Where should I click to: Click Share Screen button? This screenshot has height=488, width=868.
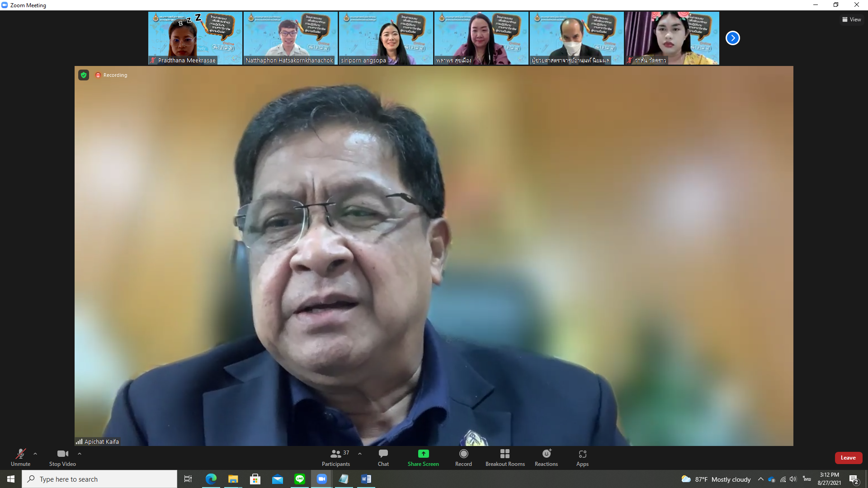click(x=423, y=457)
